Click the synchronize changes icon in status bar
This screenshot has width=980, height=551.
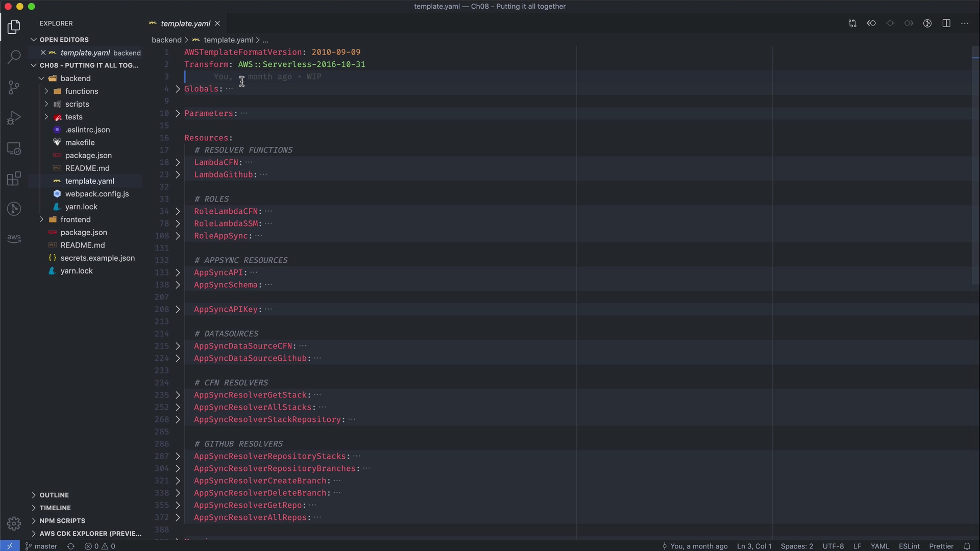[71, 546]
